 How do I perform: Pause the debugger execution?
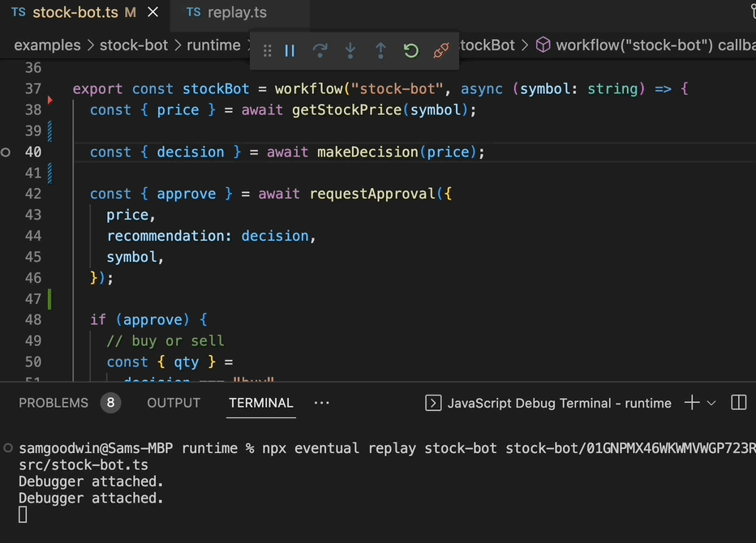(290, 51)
